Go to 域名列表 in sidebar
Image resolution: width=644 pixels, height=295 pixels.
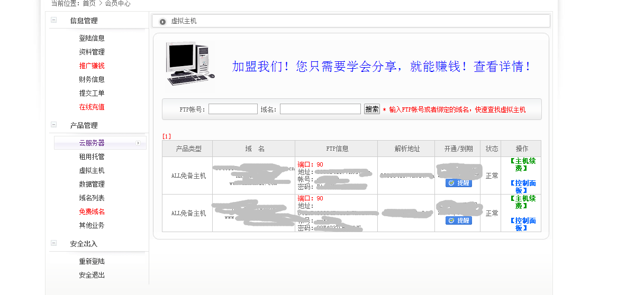(92, 198)
